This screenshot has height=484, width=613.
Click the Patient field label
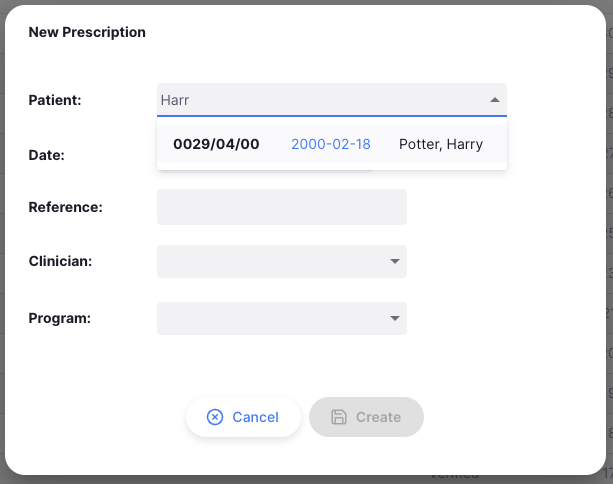(55, 100)
